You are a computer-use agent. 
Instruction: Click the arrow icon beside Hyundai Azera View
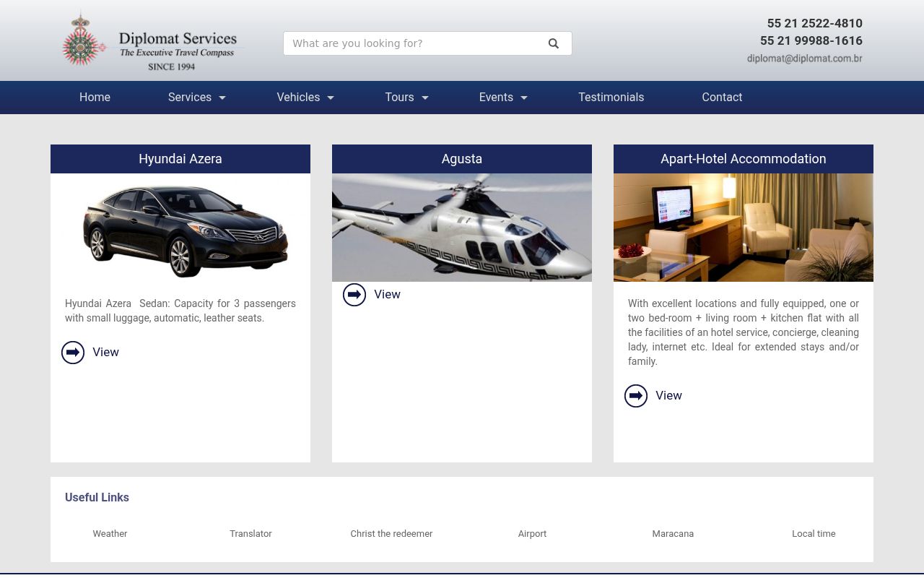click(73, 352)
